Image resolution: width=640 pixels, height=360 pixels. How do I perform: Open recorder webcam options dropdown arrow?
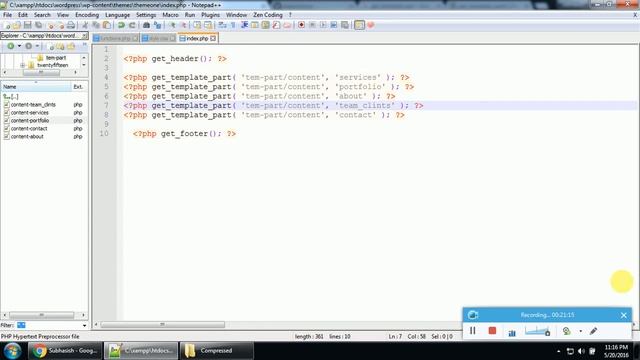click(580, 331)
